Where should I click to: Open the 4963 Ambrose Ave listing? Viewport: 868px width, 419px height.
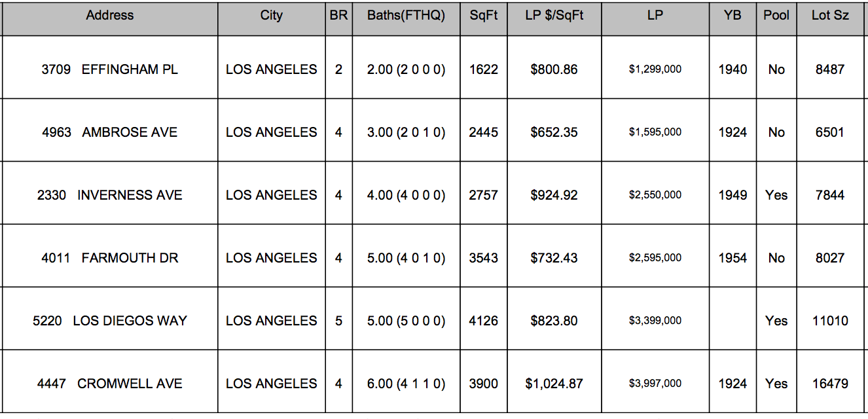click(x=109, y=132)
